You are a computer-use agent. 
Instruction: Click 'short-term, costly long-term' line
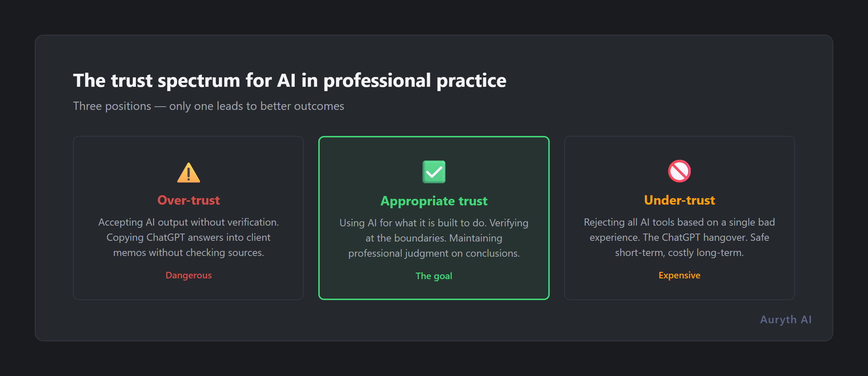click(679, 252)
